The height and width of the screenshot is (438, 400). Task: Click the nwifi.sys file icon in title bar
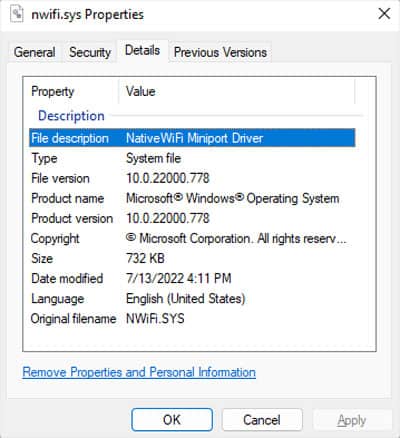[17, 15]
